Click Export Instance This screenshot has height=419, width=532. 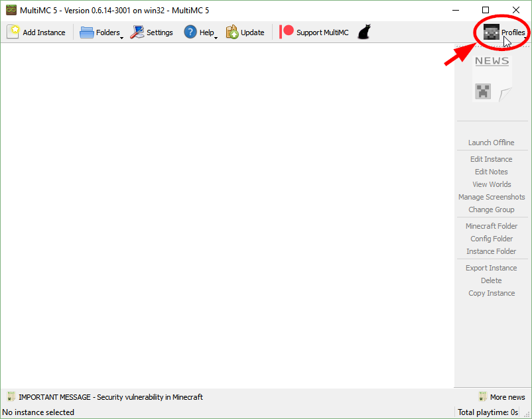492,268
